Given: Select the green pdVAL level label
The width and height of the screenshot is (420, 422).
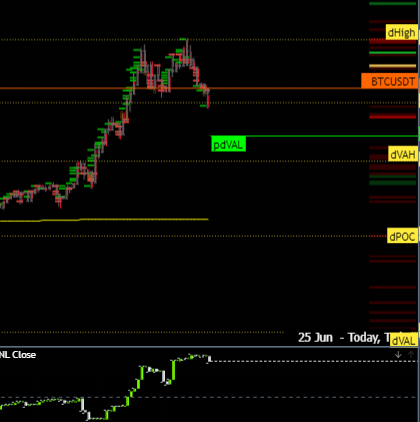Looking at the screenshot, I should pyautogui.click(x=229, y=144).
